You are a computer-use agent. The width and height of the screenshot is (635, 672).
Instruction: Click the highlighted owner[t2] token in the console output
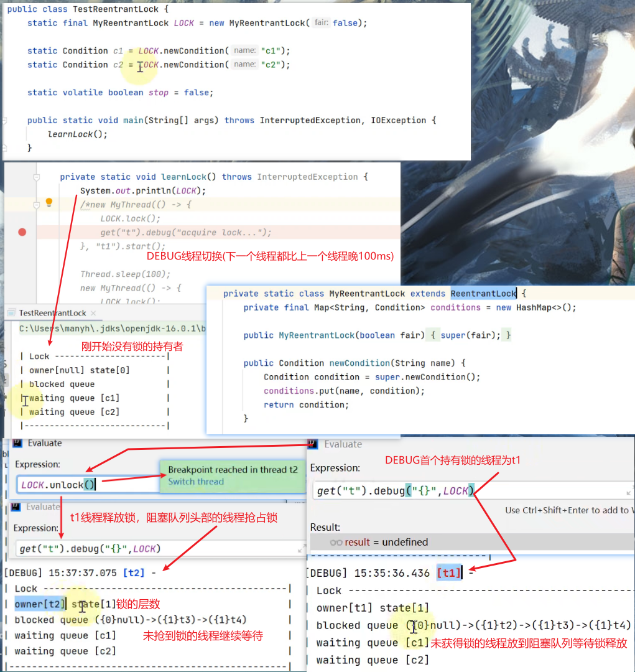pos(39,604)
